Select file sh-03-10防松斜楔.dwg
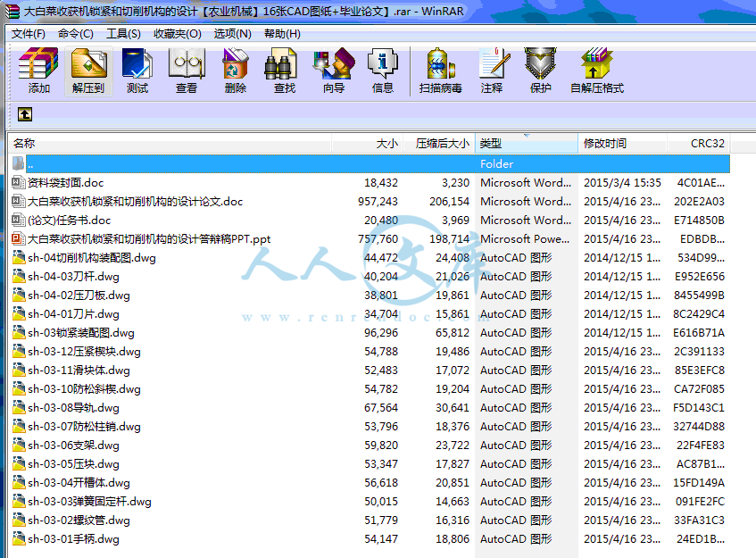Image resolution: width=756 pixels, height=558 pixels. point(84,388)
